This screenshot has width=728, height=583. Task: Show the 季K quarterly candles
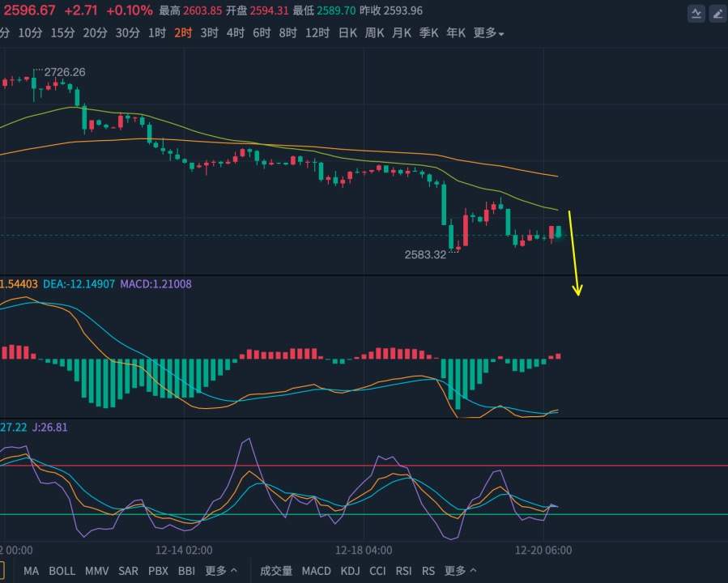tap(428, 33)
